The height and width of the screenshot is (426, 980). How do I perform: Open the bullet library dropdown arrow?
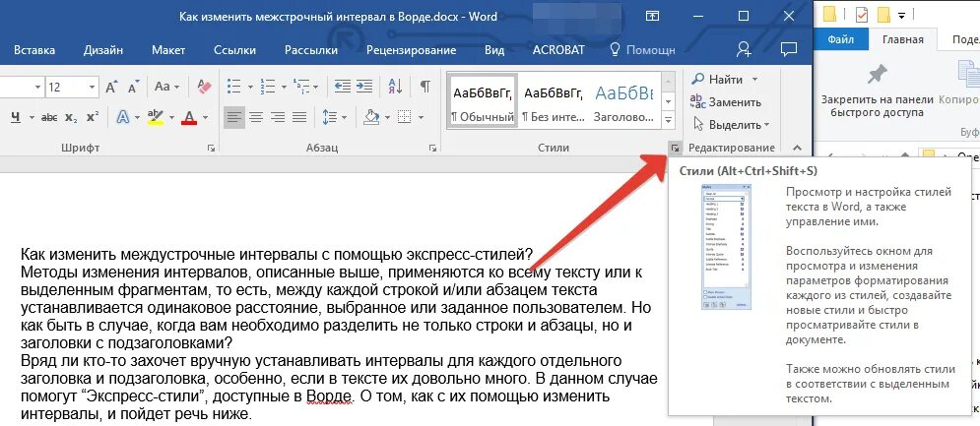click(250, 87)
